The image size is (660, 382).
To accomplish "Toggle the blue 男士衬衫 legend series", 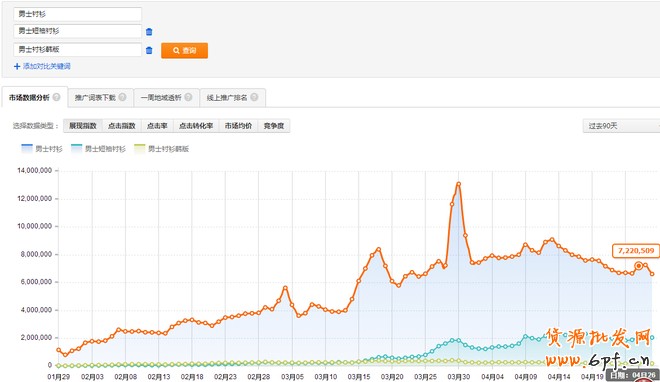I will click(42, 149).
